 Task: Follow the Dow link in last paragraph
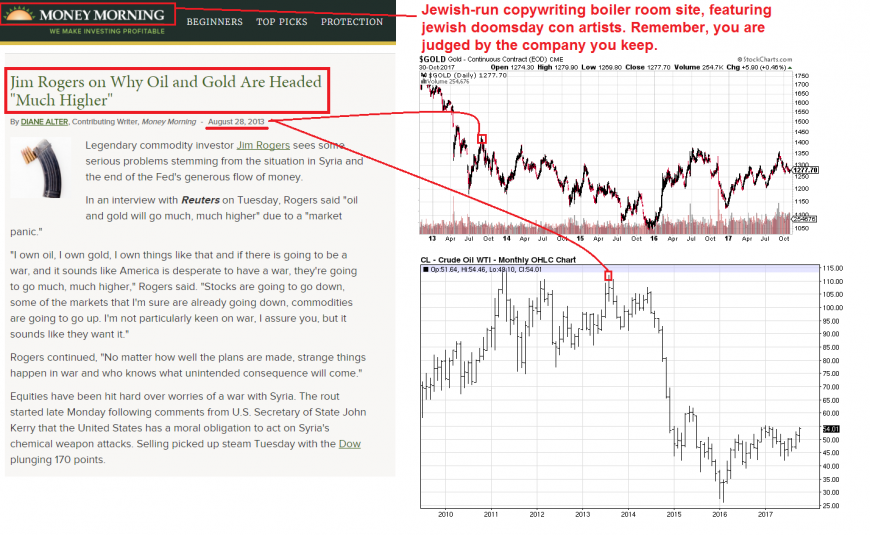[x=348, y=443]
